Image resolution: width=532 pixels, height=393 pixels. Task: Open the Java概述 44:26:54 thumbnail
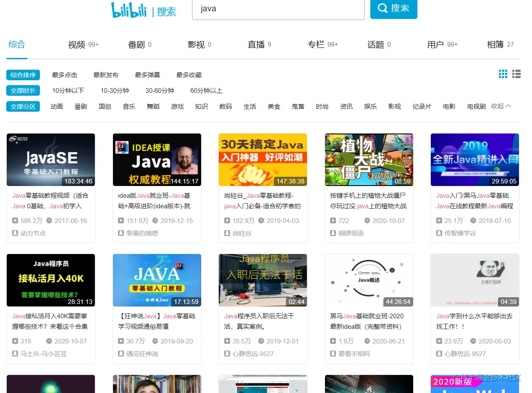point(369,280)
